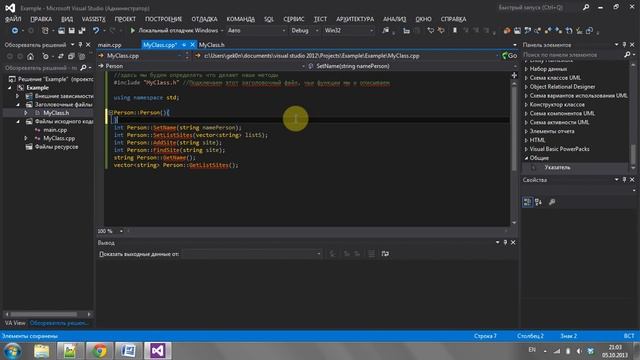Image resolution: width=640 pixels, height=360 pixels.
Task: Click the EN language indicator in tray
Action: point(532,350)
